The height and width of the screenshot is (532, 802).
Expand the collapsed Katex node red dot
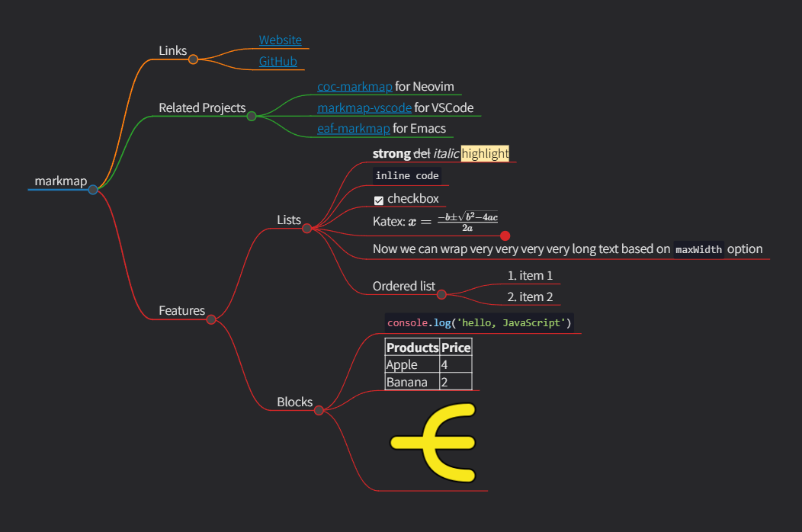coord(505,236)
